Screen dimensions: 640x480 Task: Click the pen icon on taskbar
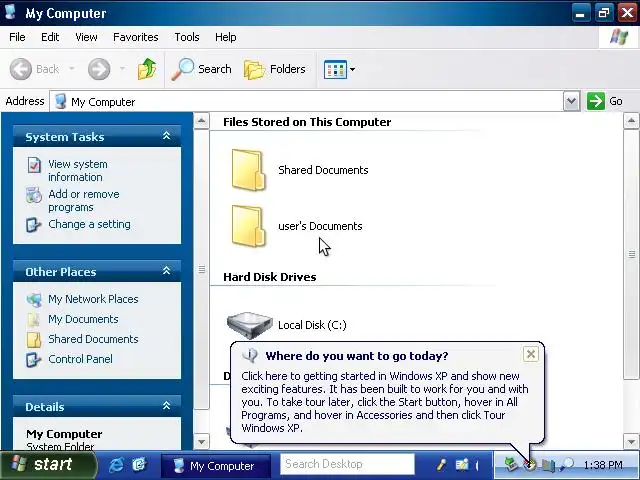tap(440, 464)
